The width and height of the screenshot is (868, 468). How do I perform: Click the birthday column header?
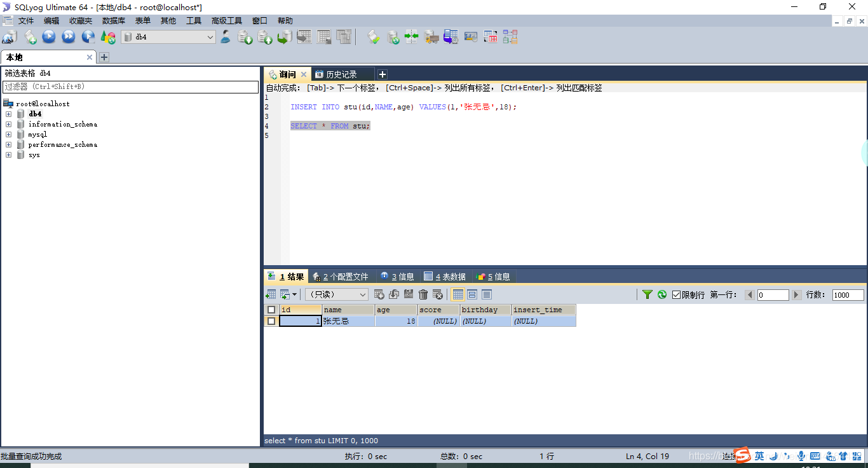click(485, 310)
